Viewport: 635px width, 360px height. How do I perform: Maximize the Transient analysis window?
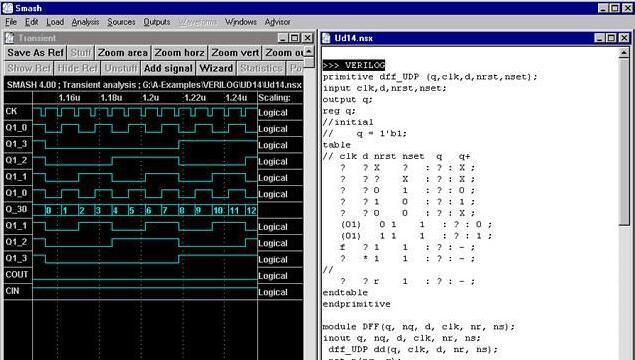tap(295, 38)
